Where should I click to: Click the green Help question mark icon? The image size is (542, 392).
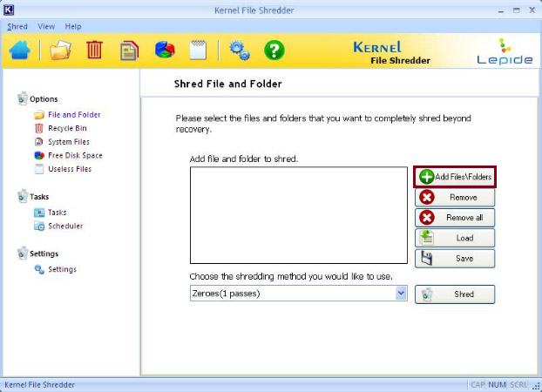(274, 51)
